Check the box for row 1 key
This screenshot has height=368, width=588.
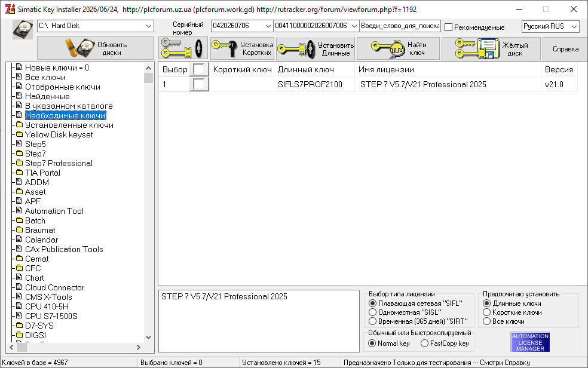pyautogui.click(x=199, y=84)
